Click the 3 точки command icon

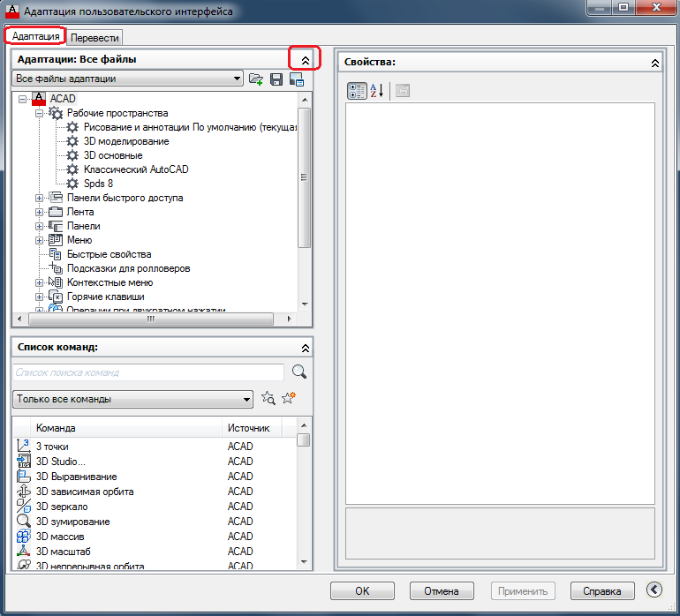point(24,446)
